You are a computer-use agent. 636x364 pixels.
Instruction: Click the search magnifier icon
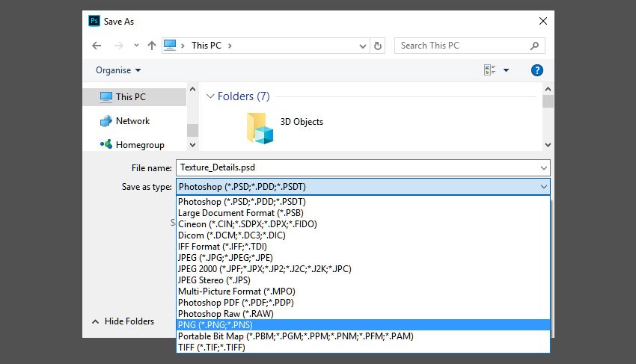(x=533, y=46)
